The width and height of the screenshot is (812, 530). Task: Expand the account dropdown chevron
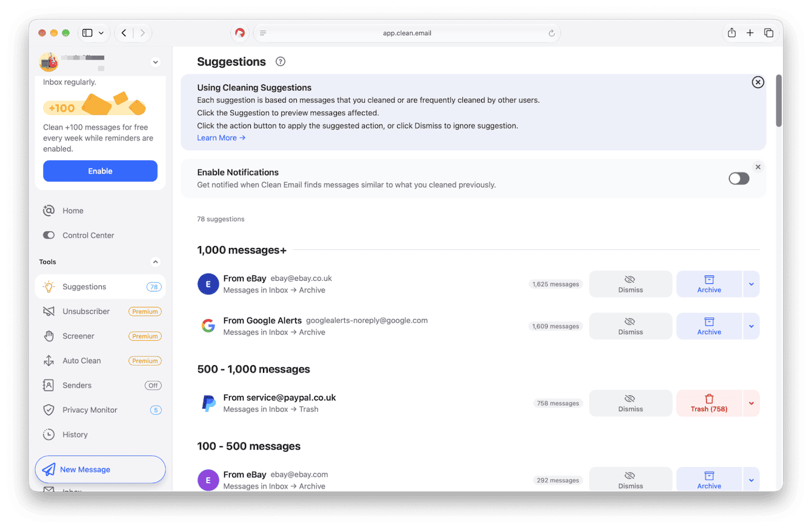[155, 62]
